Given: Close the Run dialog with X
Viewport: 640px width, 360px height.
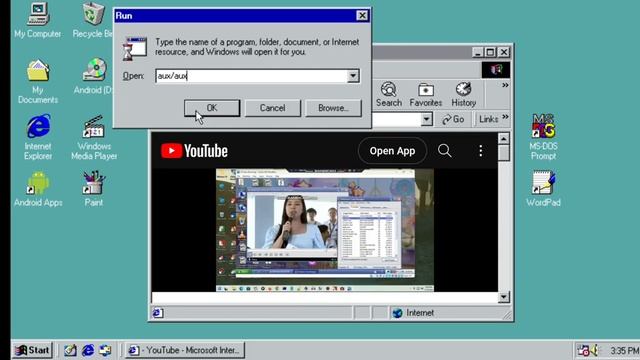Looking at the screenshot, I should pyautogui.click(x=362, y=16).
